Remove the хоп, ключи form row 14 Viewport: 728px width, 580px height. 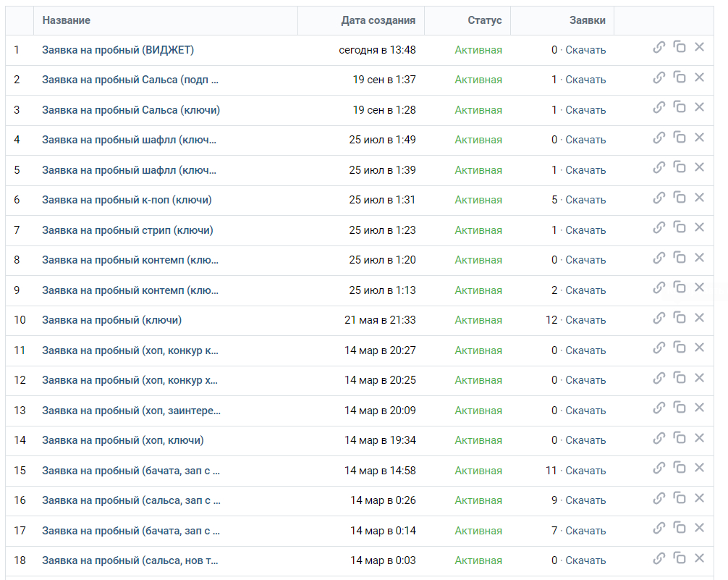tap(700, 438)
